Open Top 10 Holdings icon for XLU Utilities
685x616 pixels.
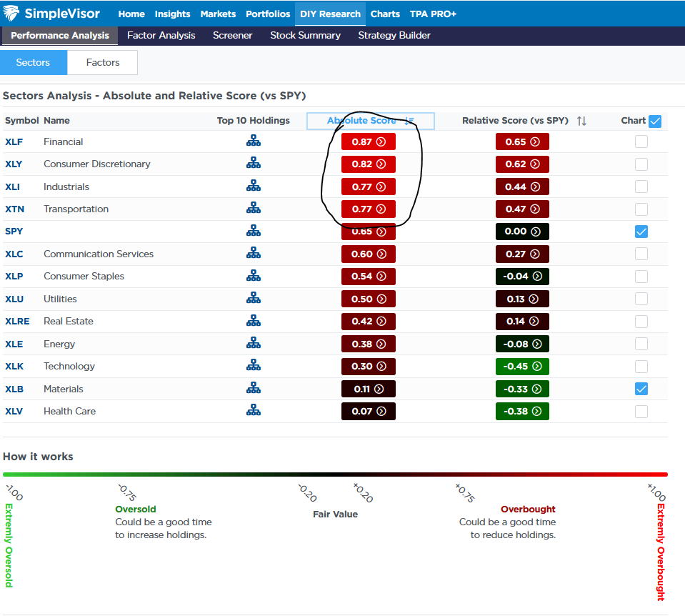coord(254,299)
